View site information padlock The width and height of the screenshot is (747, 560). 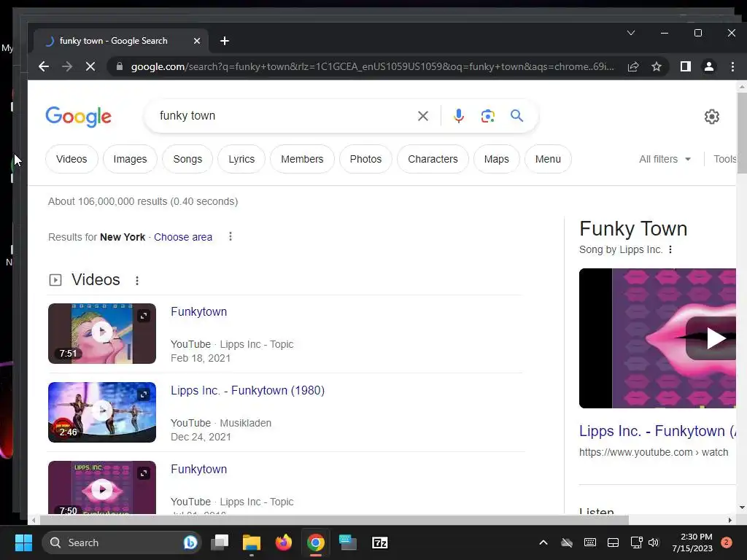tap(120, 66)
